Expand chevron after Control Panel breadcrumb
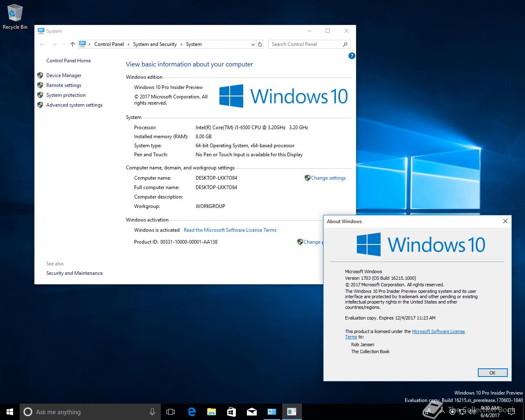525x420 pixels. click(x=129, y=44)
